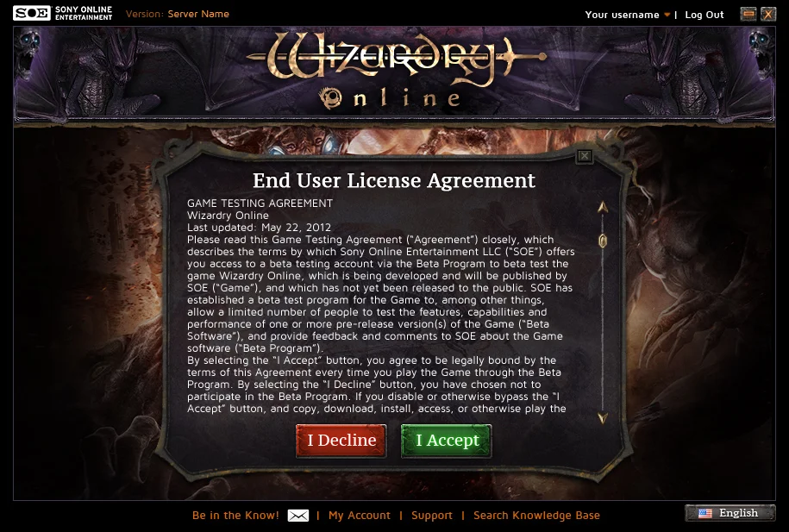
Task: Click the I Decline button
Action: 341,441
